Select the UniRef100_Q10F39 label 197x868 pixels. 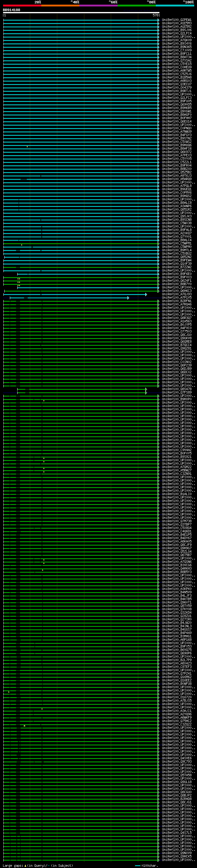coord(176,264)
